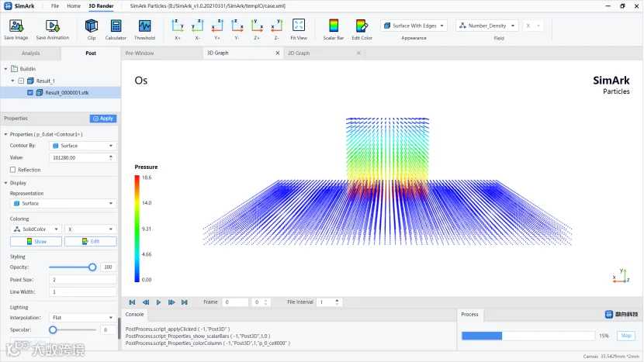The height and width of the screenshot is (362, 644).
Task: Collapse the BuildIn tree node
Action: [5, 69]
